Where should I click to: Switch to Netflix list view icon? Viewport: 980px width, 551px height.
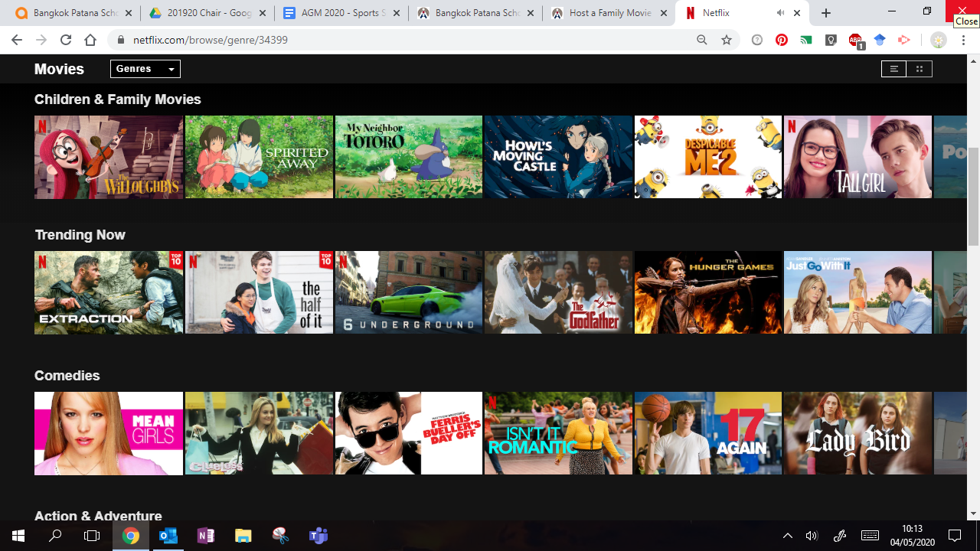893,69
